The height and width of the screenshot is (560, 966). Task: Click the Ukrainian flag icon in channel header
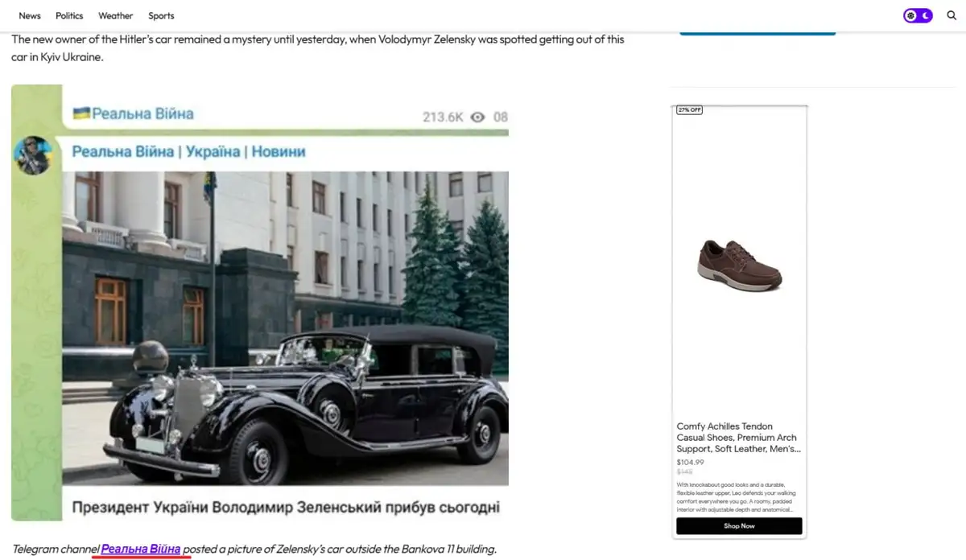tap(80, 113)
